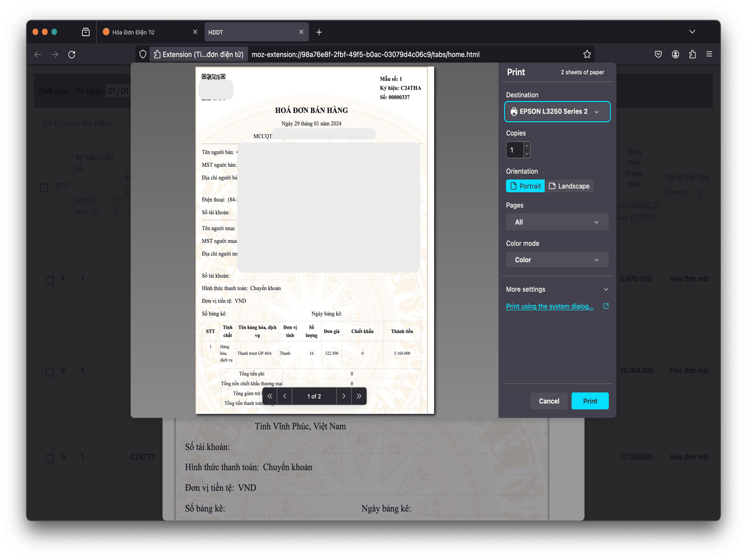Image resolution: width=747 pixels, height=560 pixels.
Task: Click the 17.139.600 total cell
Action: [636, 457]
